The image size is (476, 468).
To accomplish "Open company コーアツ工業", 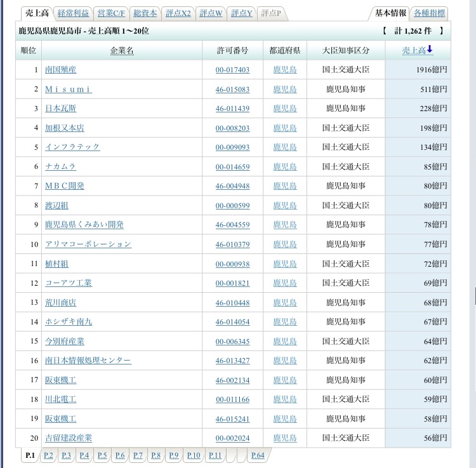I will click(69, 283).
